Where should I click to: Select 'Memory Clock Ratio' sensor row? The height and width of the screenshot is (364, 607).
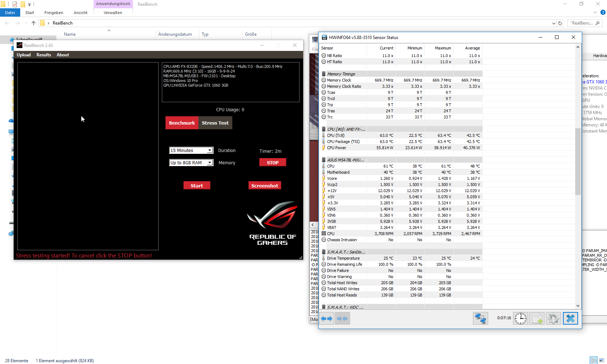(x=401, y=86)
